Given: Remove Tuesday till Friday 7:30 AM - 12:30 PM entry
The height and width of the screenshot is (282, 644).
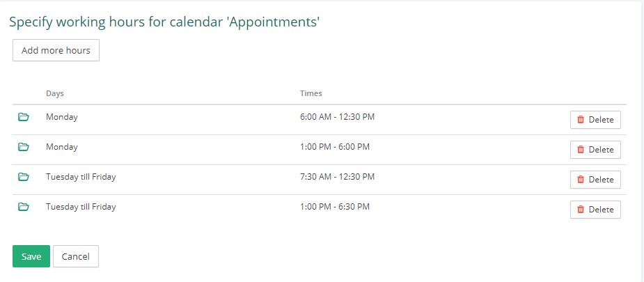Looking at the screenshot, I should pos(595,180).
